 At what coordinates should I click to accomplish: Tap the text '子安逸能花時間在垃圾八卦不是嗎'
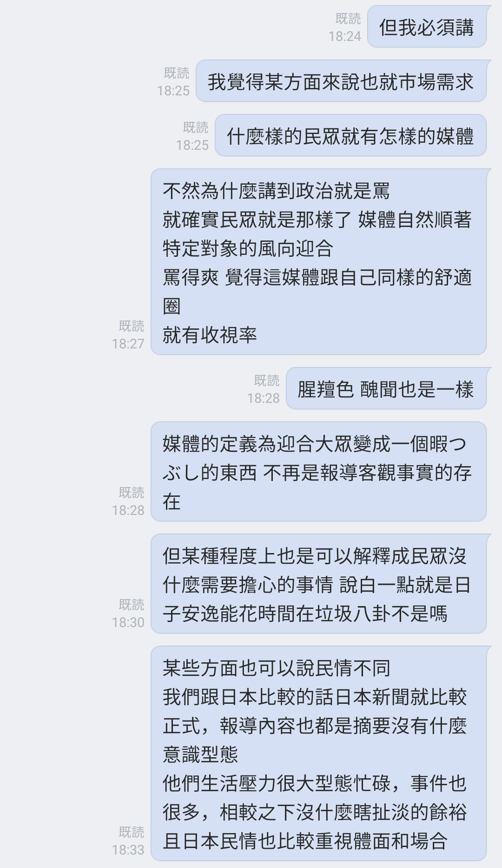[x=305, y=614]
